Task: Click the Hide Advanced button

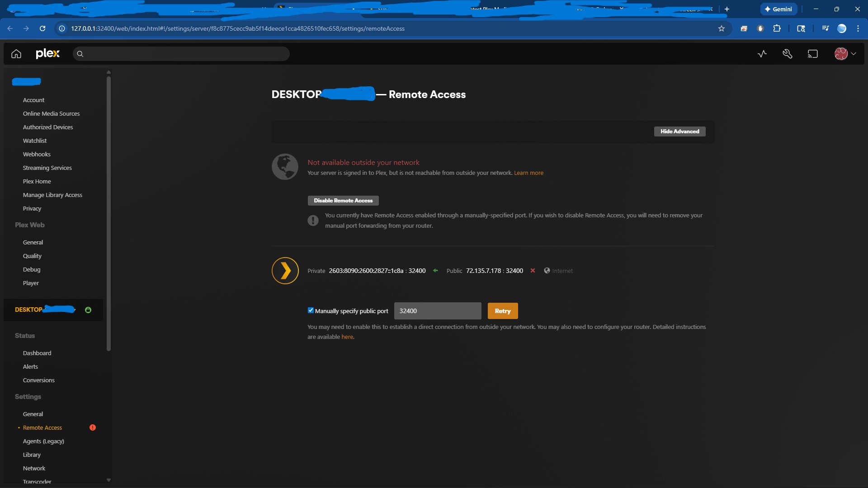Action: 679,131
